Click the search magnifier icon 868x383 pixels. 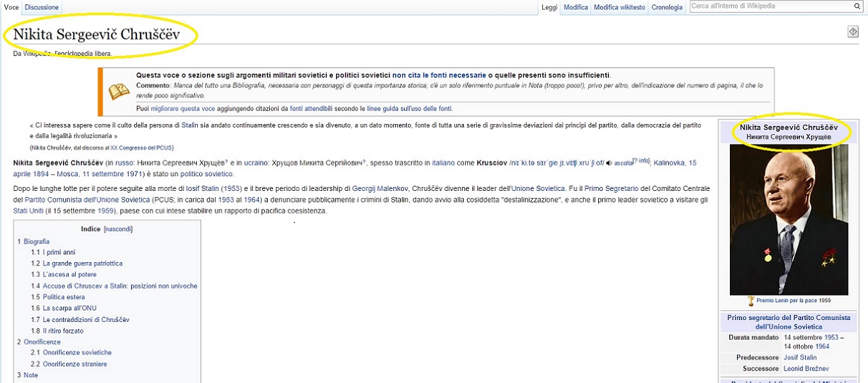tap(857, 6)
